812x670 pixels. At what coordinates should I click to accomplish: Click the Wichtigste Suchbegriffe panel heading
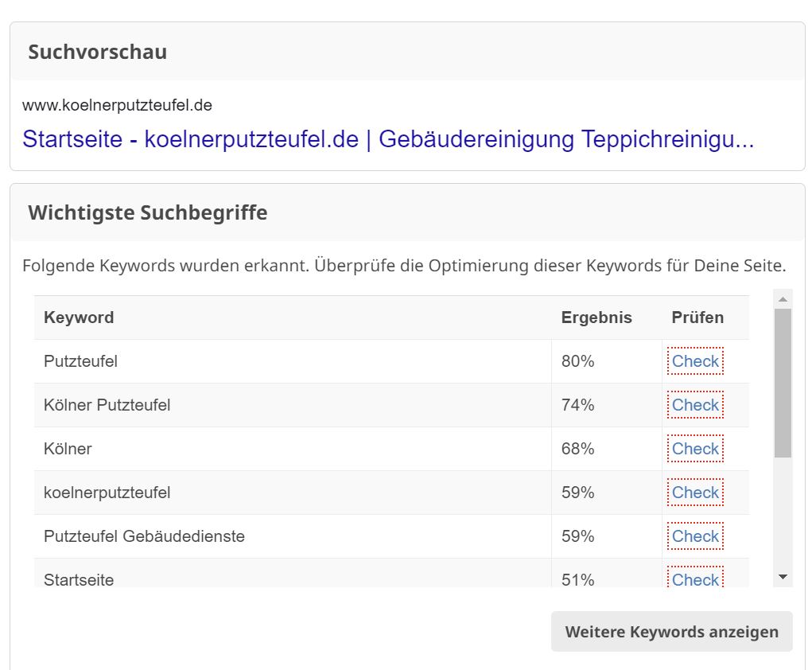click(148, 212)
